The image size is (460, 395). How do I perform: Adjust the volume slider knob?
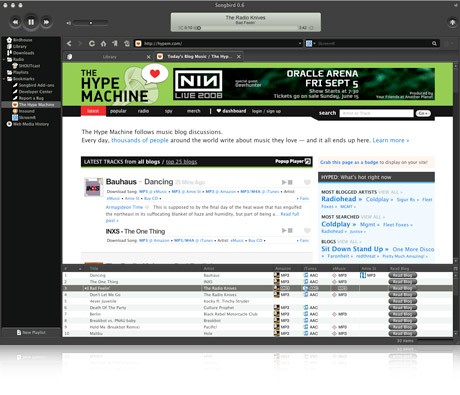(x=91, y=23)
